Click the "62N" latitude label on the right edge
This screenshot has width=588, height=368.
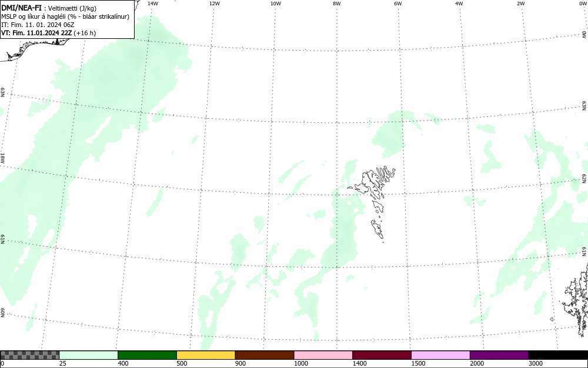pos(584,178)
